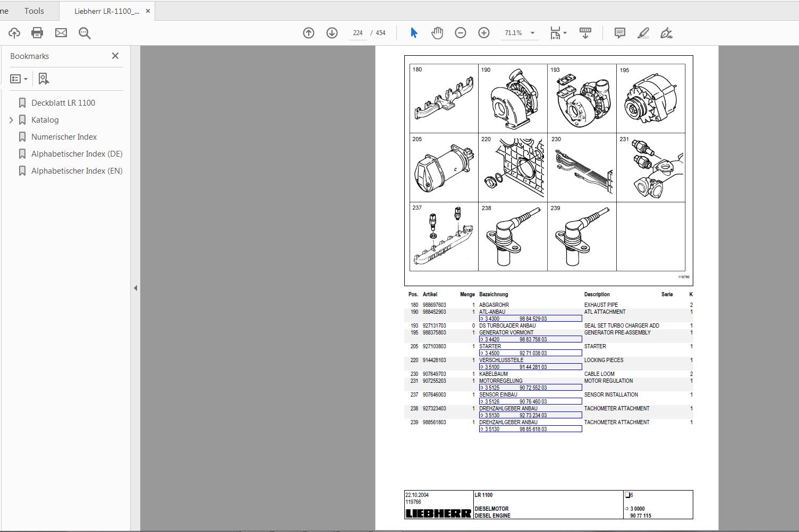The width and height of the screenshot is (799, 532).
Task: Click the email document icon
Action: 61,32
